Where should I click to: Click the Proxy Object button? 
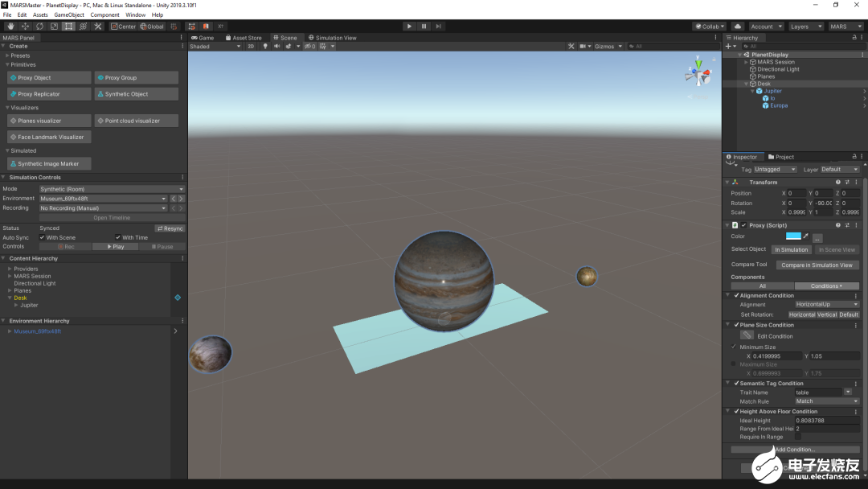click(x=49, y=78)
